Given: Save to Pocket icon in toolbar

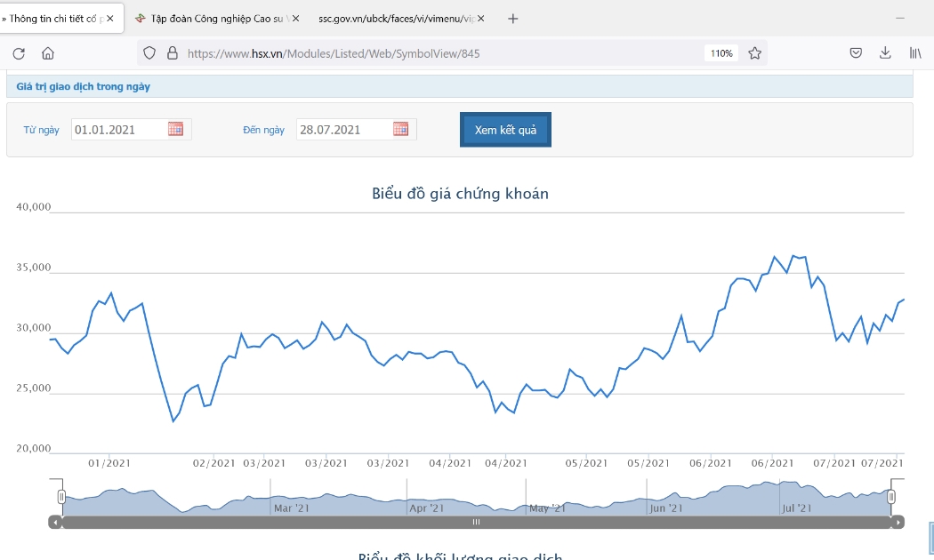Looking at the screenshot, I should click(856, 53).
